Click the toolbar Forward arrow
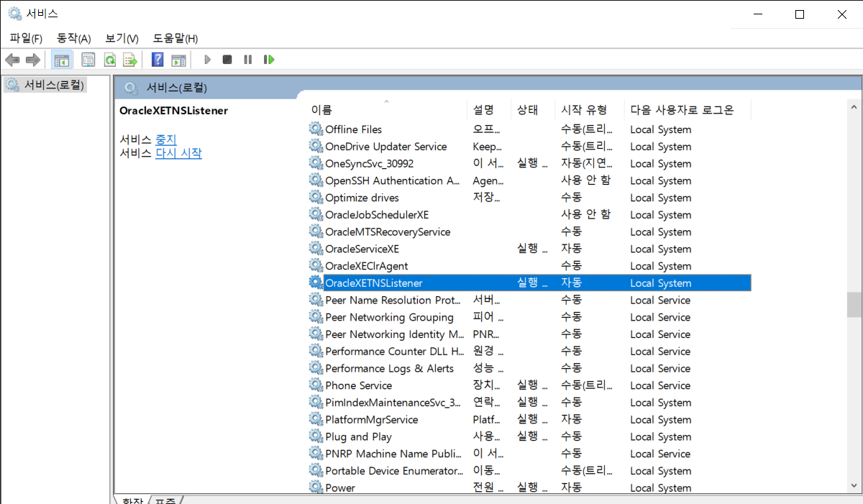863x504 pixels. [32, 60]
